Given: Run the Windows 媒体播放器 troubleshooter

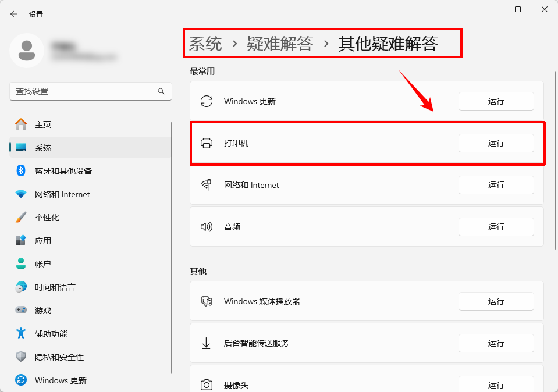Looking at the screenshot, I should 496,301.
